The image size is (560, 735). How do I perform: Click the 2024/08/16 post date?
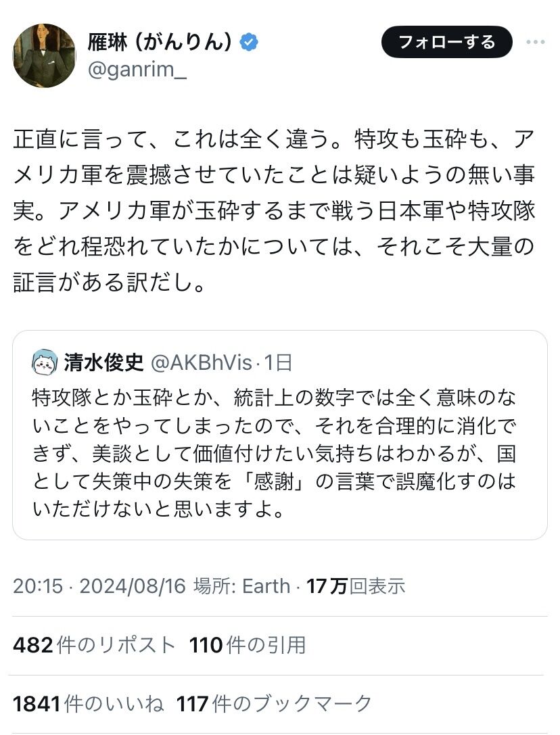132,586
